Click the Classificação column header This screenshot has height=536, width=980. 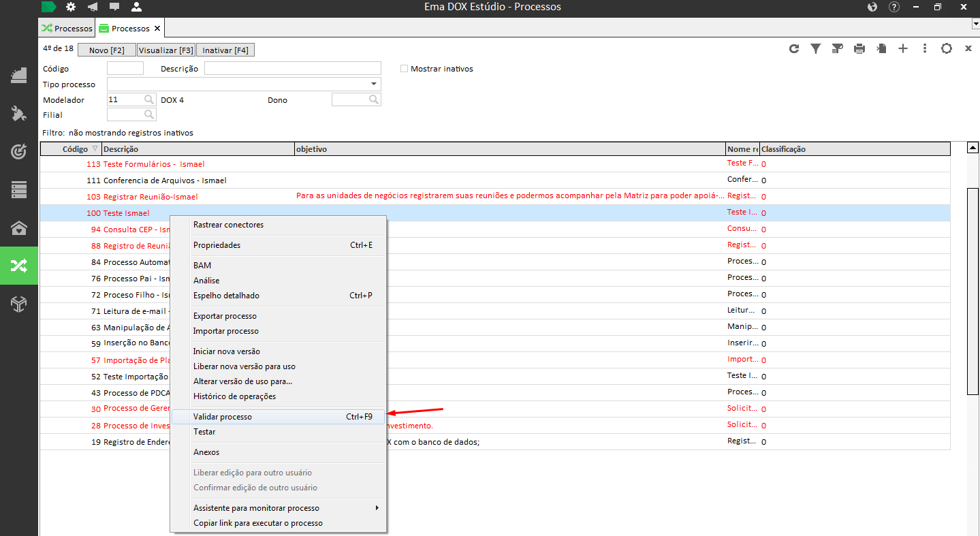coord(855,148)
